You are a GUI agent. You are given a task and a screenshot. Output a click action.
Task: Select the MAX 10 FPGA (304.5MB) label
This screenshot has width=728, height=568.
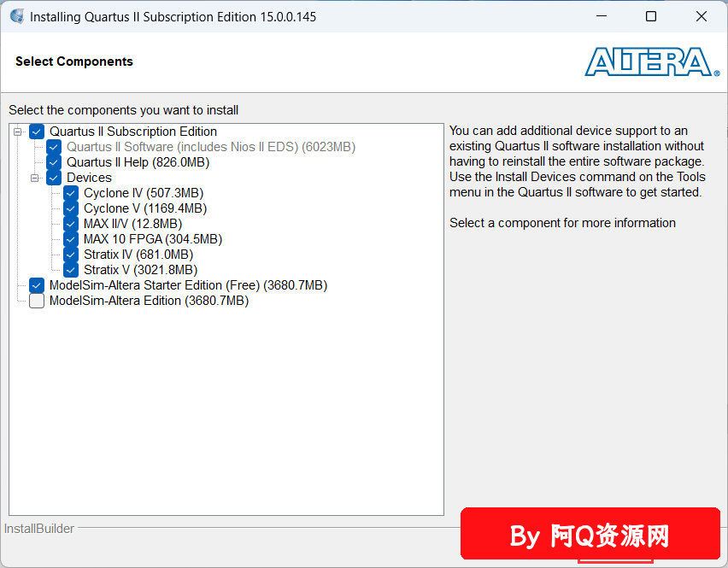click(153, 239)
